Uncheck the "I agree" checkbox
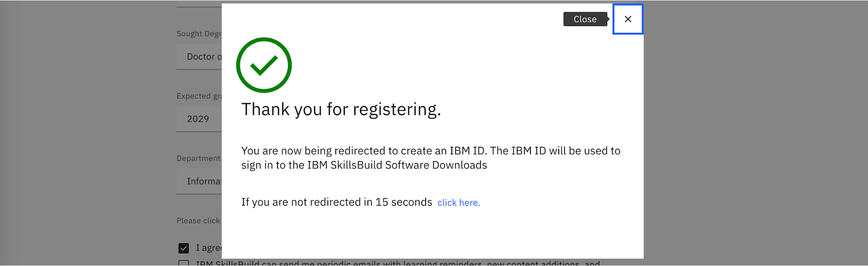The image size is (868, 266). tap(184, 248)
